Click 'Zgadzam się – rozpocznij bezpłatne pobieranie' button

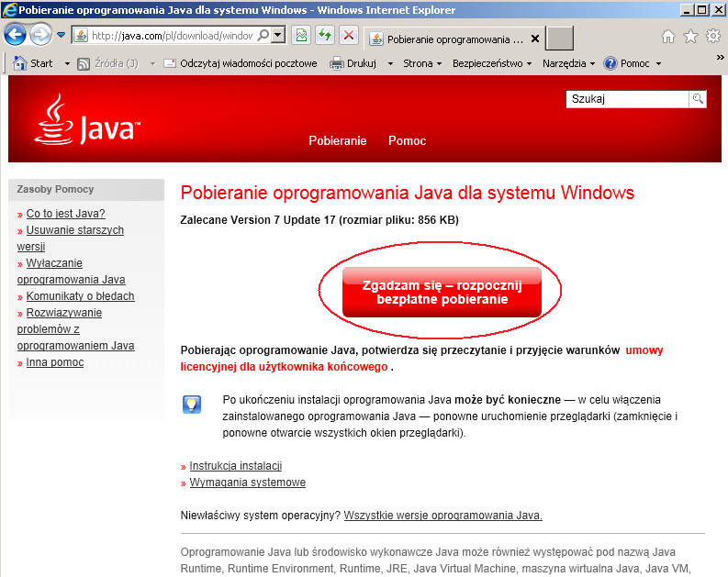pos(442,293)
